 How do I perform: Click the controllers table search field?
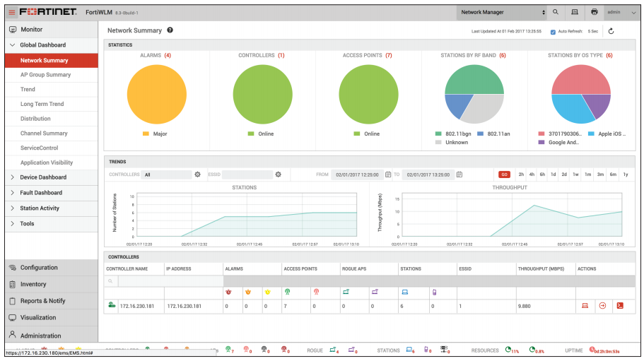[171, 281]
